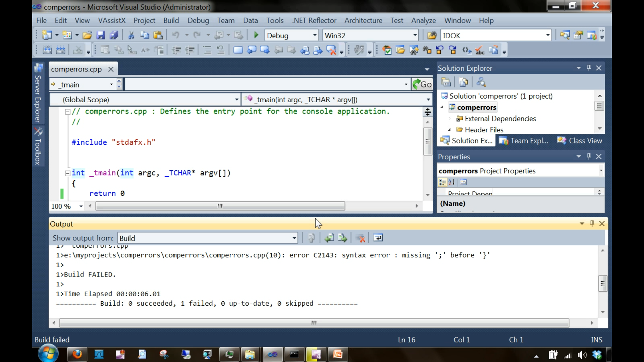The image size is (644, 362).
Task: Toggle auto-hide pin on the Output window
Action: point(592,224)
